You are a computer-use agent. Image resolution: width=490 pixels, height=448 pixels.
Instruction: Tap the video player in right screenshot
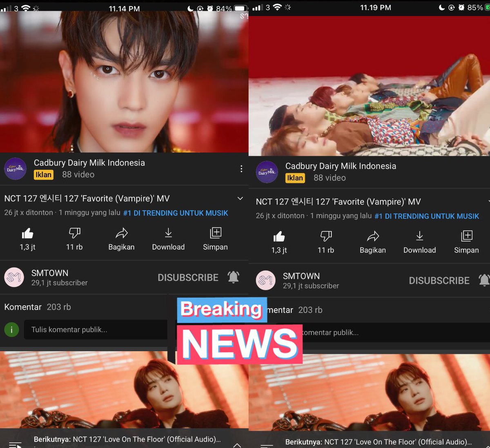pos(369,86)
